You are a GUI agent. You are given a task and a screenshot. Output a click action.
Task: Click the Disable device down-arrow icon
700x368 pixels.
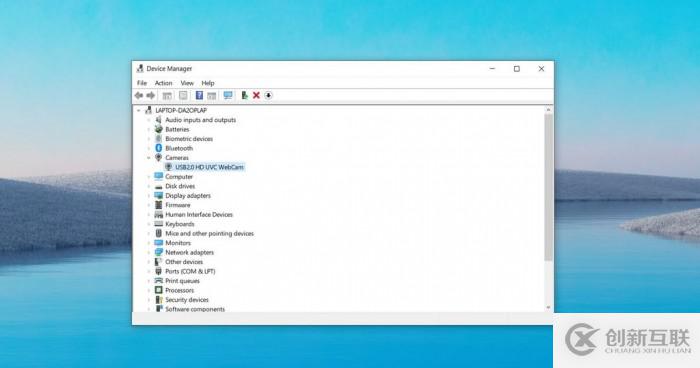tap(268, 95)
